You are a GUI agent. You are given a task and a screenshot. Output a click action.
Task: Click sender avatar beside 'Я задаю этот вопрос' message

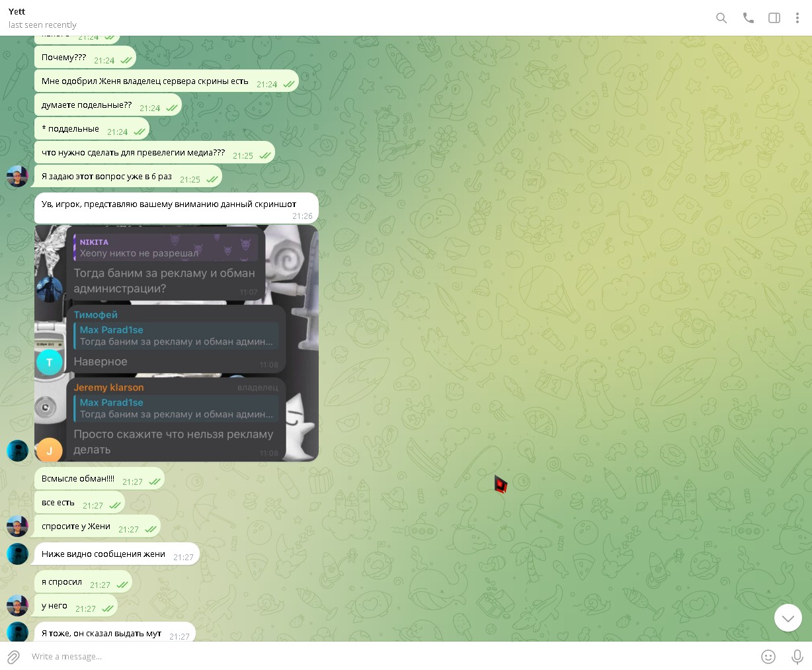(x=17, y=177)
